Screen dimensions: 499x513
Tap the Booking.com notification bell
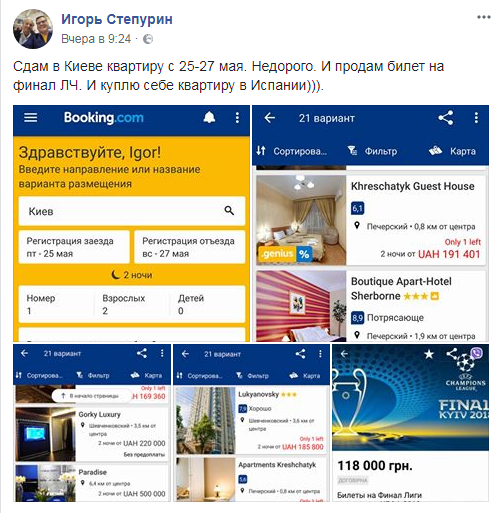(209, 117)
